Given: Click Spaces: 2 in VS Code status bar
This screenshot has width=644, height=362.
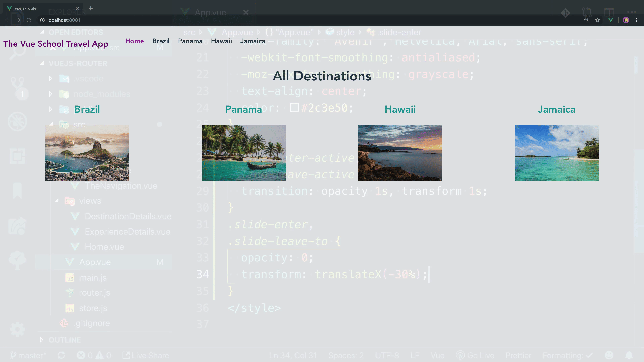Looking at the screenshot, I should (x=346, y=355).
